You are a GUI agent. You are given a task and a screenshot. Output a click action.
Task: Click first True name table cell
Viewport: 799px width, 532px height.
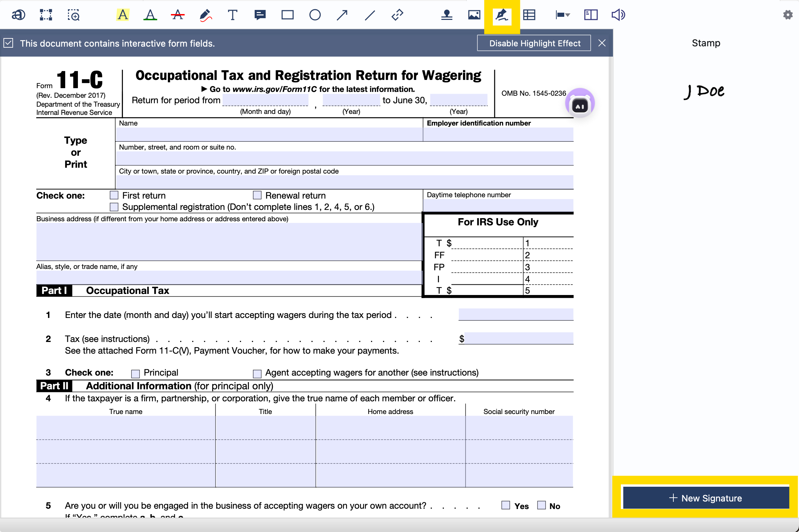pyautogui.click(x=126, y=428)
